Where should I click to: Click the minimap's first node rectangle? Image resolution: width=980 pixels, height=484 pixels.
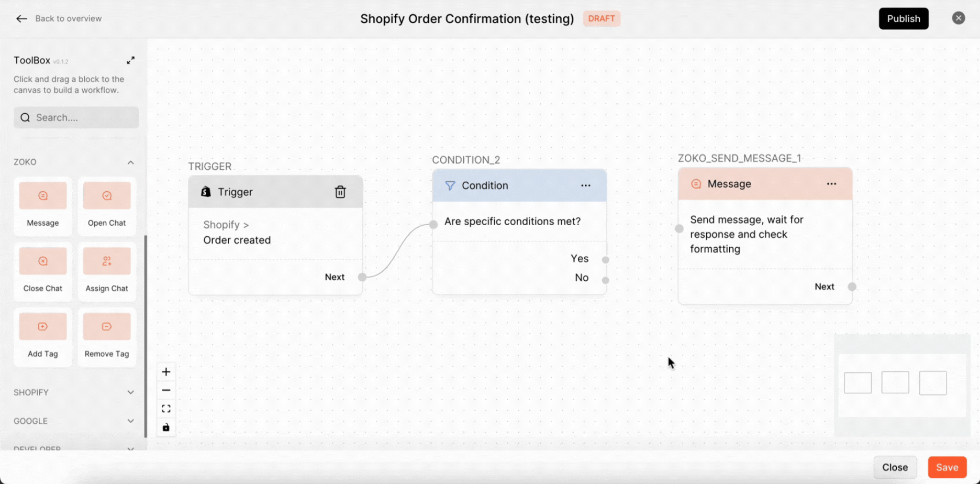[x=857, y=383]
